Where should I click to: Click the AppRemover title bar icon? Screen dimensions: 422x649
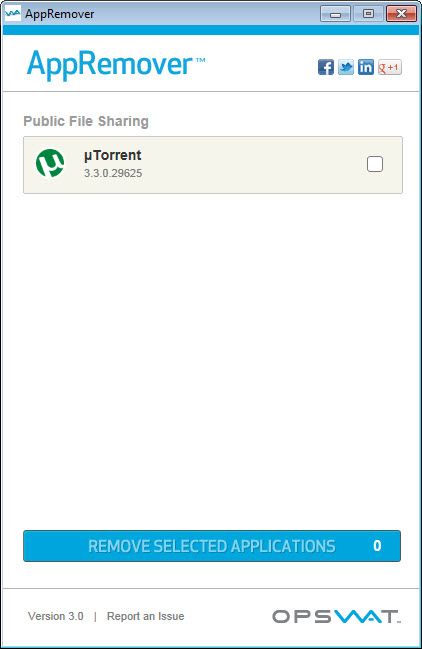(x=12, y=13)
